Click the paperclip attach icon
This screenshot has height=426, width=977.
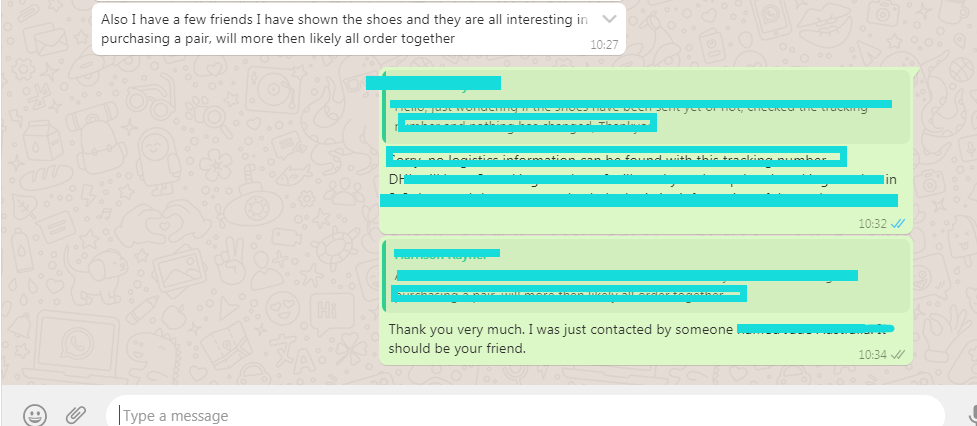point(76,414)
